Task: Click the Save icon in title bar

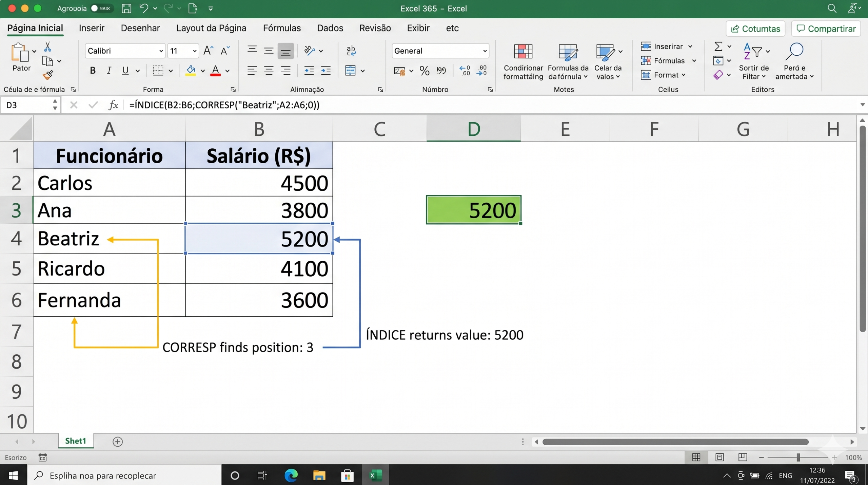Action: (126, 8)
